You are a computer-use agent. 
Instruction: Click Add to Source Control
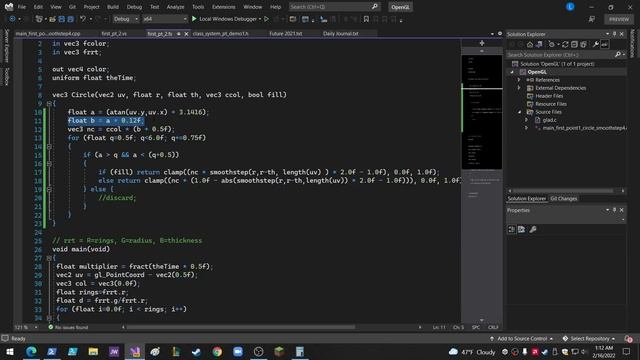click(522, 338)
